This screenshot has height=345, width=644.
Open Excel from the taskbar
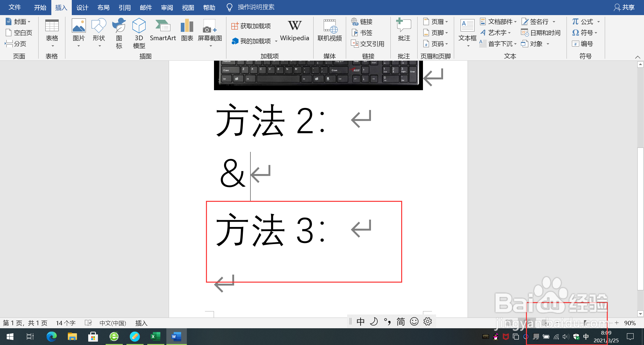tap(156, 337)
